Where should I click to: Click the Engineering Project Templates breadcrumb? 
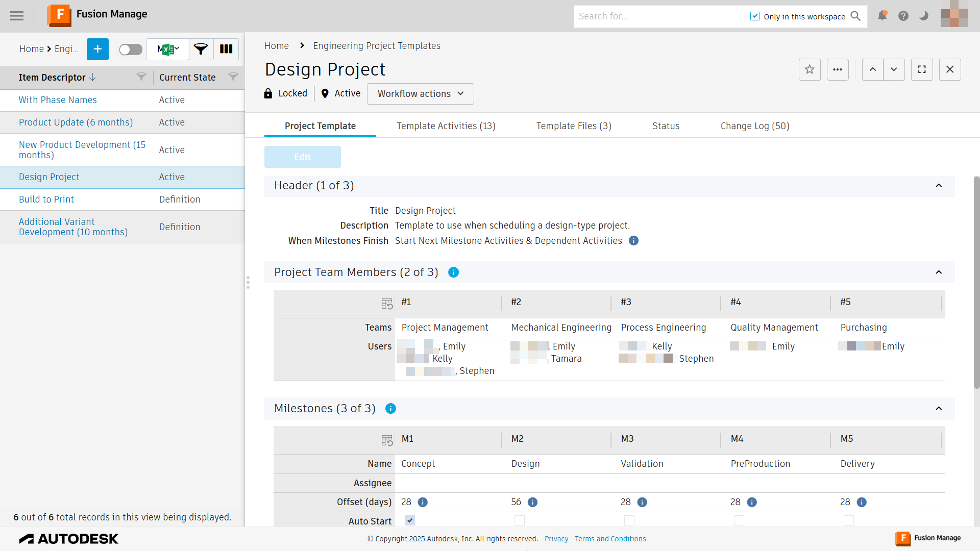coord(377,46)
